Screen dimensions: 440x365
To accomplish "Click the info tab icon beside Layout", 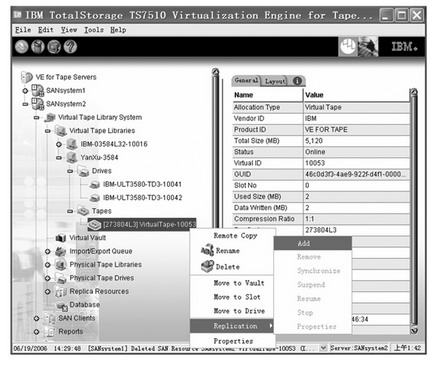I will (x=297, y=81).
